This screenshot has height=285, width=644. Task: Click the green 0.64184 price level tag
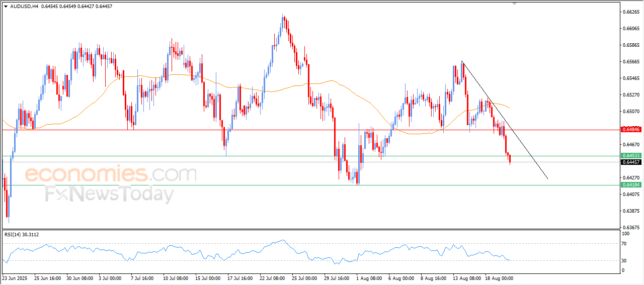[x=630, y=185]
